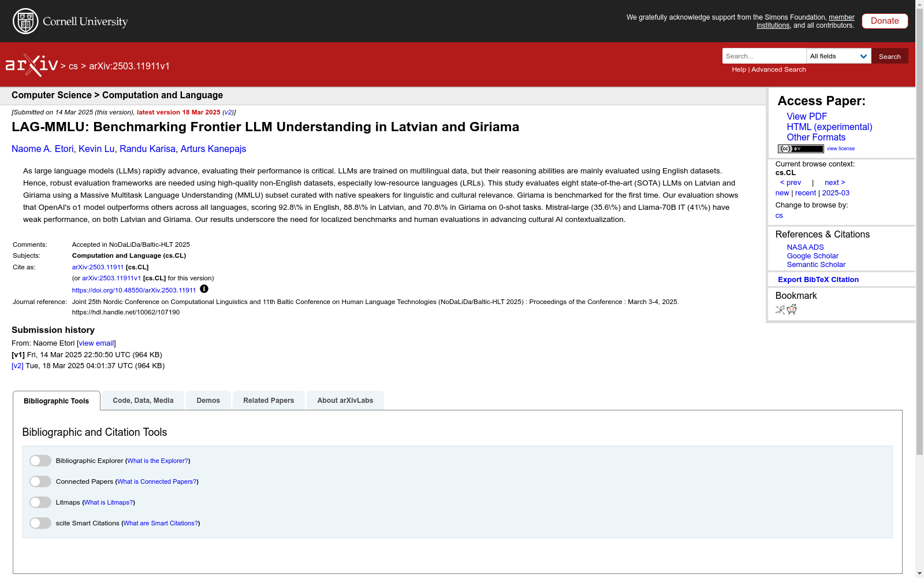The height and width of the screenshot is (578, 924).
Task: Click view email link
Action: pyautogui.click(x=96, y=343)
